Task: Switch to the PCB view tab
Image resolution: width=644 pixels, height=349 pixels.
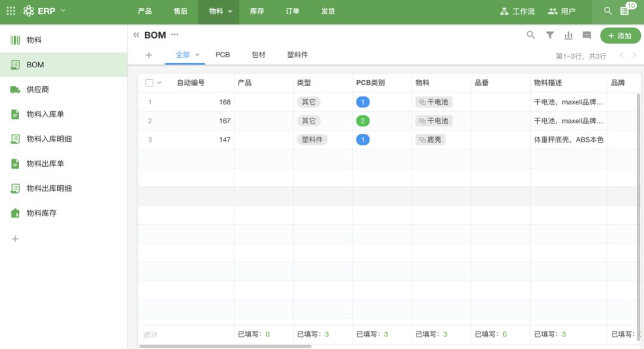Action: [x=222, y=55]
